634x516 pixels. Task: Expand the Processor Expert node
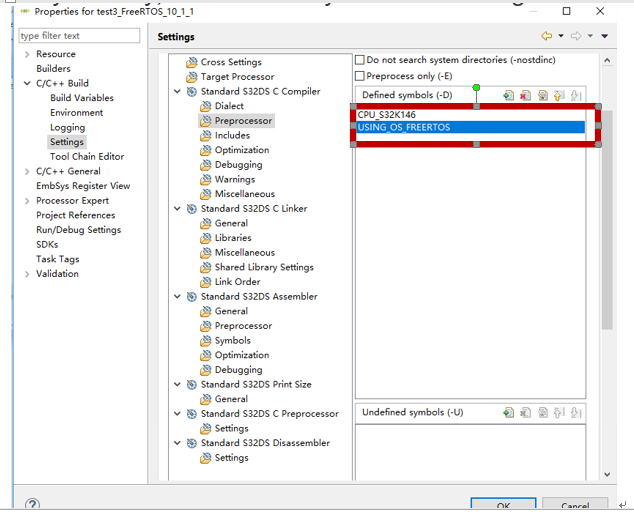(x=27, y=201)
